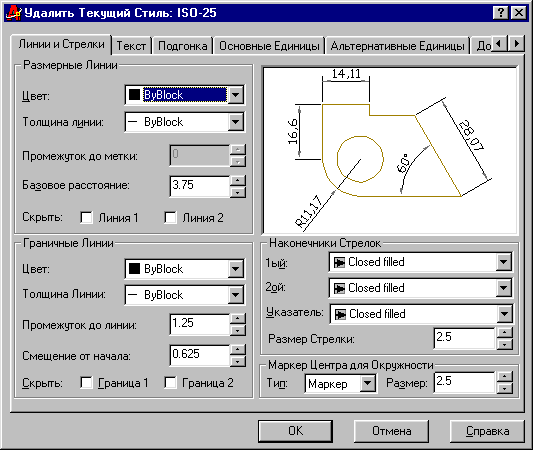Increase Базовое расстояние with up spinner

pyautogui.click(x=238, y=180)
